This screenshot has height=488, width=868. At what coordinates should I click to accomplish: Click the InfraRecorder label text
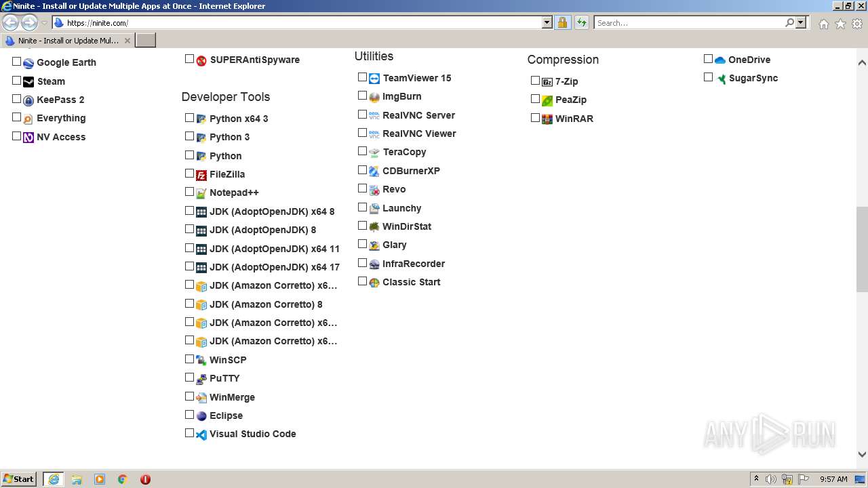414,264
